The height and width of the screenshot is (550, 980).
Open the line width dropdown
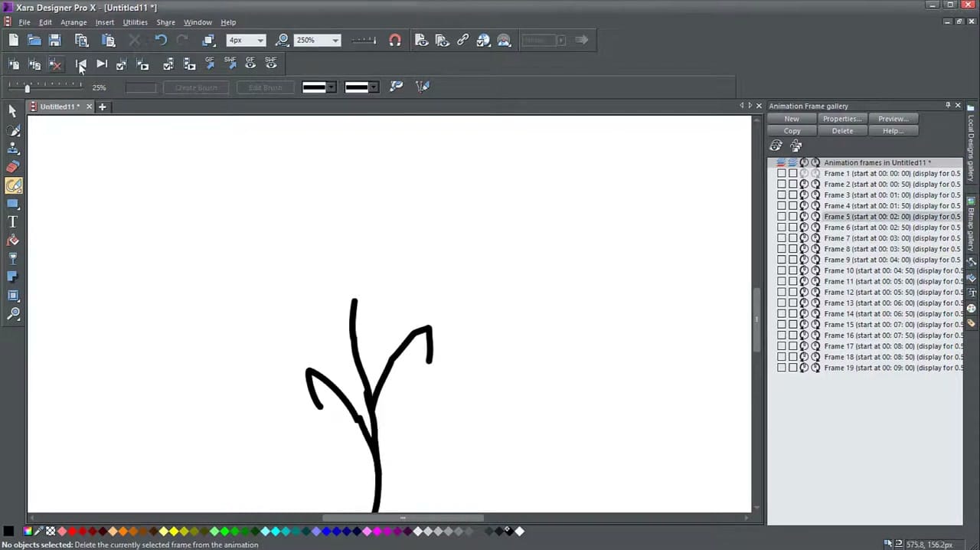point(260,40)
